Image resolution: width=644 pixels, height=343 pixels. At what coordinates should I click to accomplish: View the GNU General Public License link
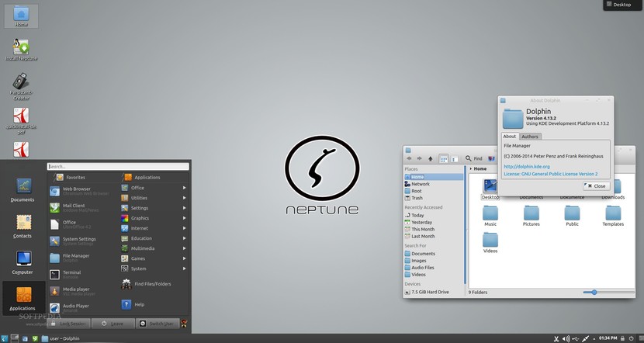[x=551, y=174]
